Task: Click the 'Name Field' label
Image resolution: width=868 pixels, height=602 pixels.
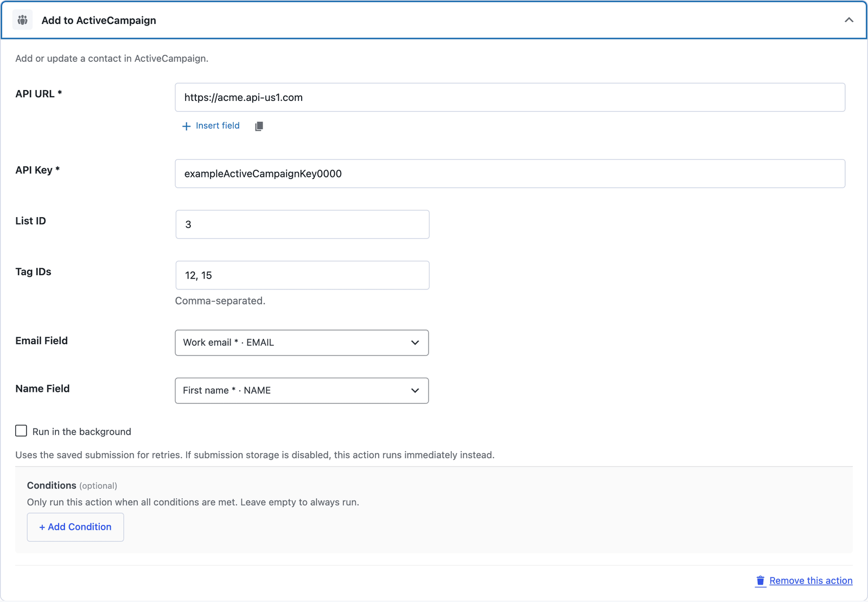Action: point(42,389)
